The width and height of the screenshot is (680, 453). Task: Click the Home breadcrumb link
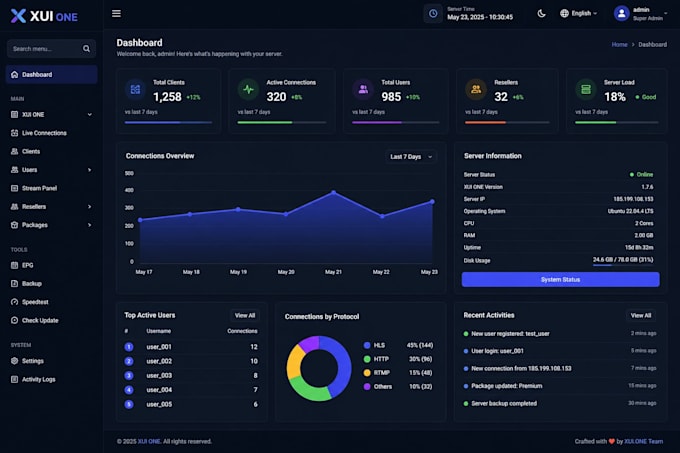[619, 45]
